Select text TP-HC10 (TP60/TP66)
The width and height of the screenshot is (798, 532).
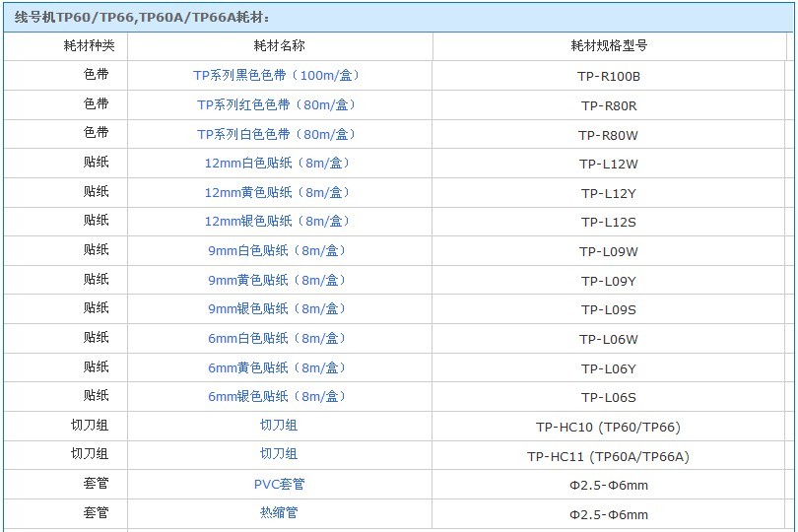pos(608,428)
